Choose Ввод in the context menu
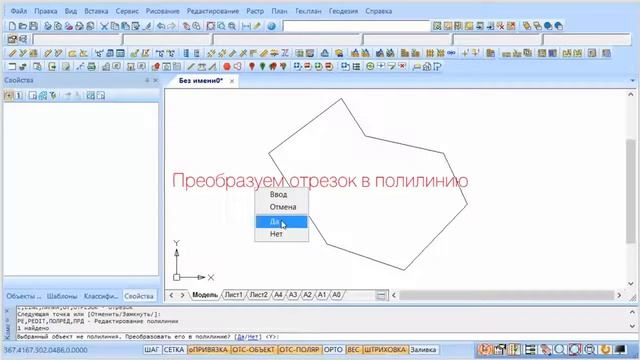The image size is (640, 360). (281, 194)
